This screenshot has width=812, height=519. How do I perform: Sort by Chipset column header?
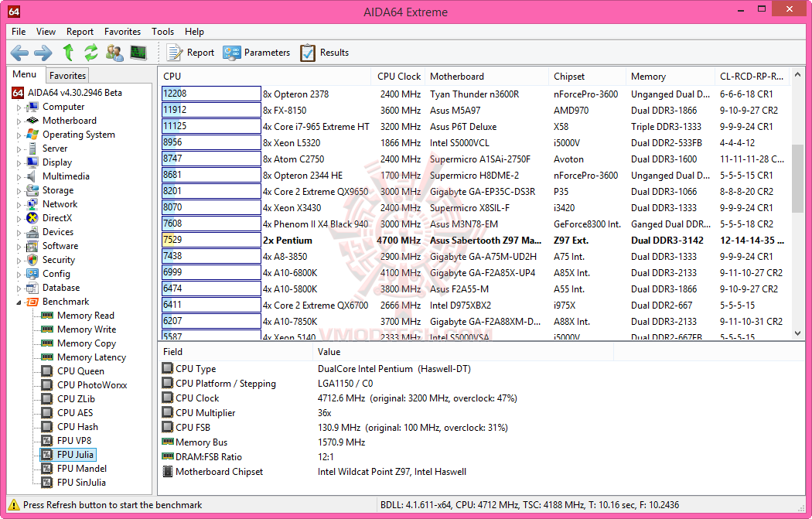587,76
